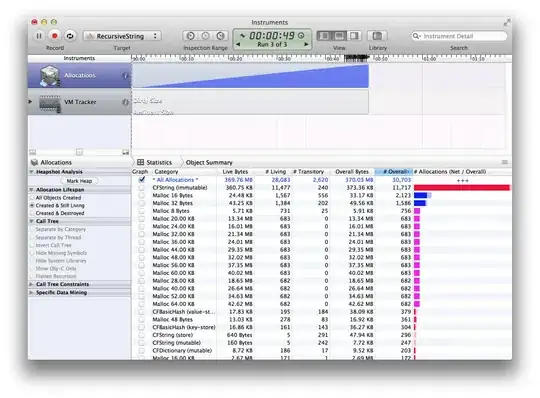The height and width of the screenshot is (398, 540).
Task: Select Created & Destroyed radio button
Action: 32,213
